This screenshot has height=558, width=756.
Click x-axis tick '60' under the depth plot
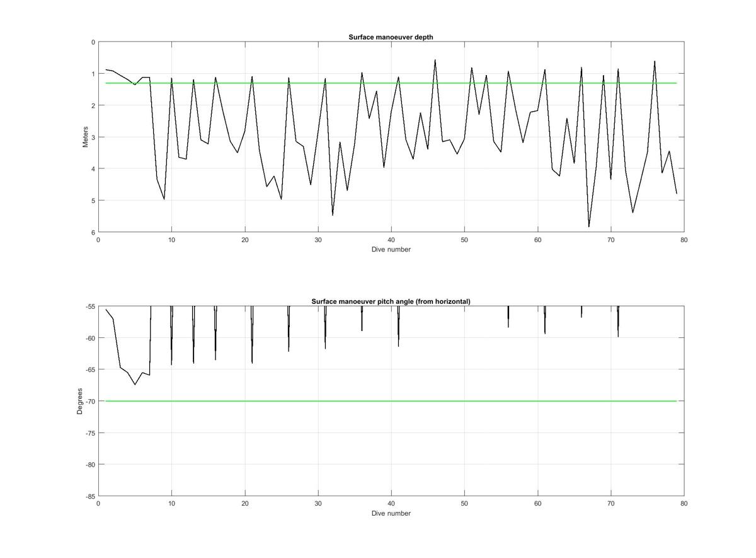click(537, 240)
